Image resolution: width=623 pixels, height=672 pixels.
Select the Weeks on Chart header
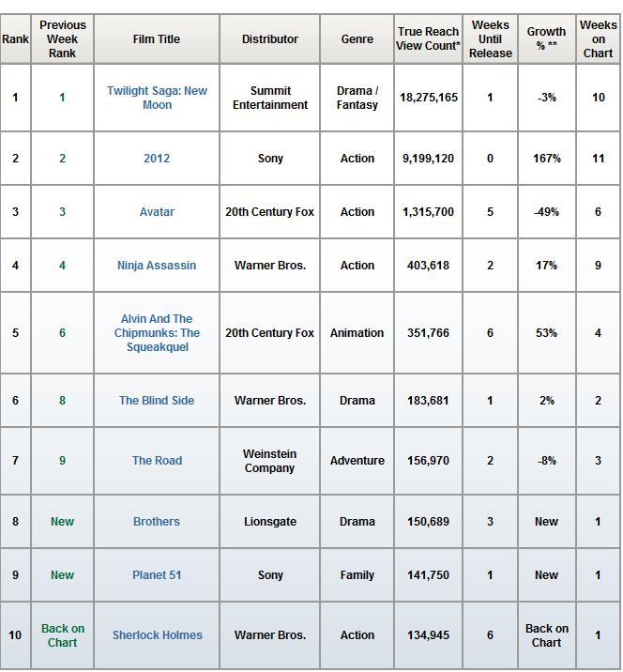tap(599, 39)
